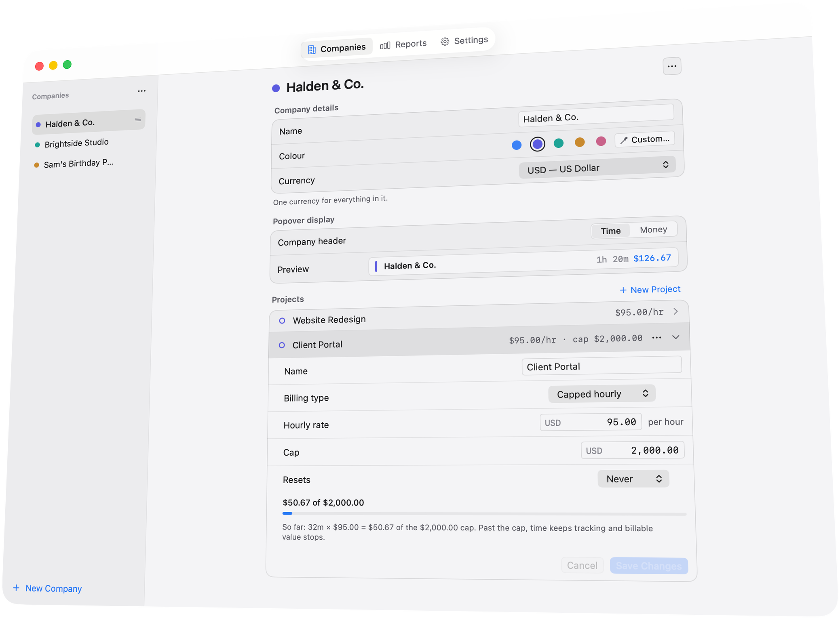Select the purple colour option

pyautogui.click(x=537, y=144)
